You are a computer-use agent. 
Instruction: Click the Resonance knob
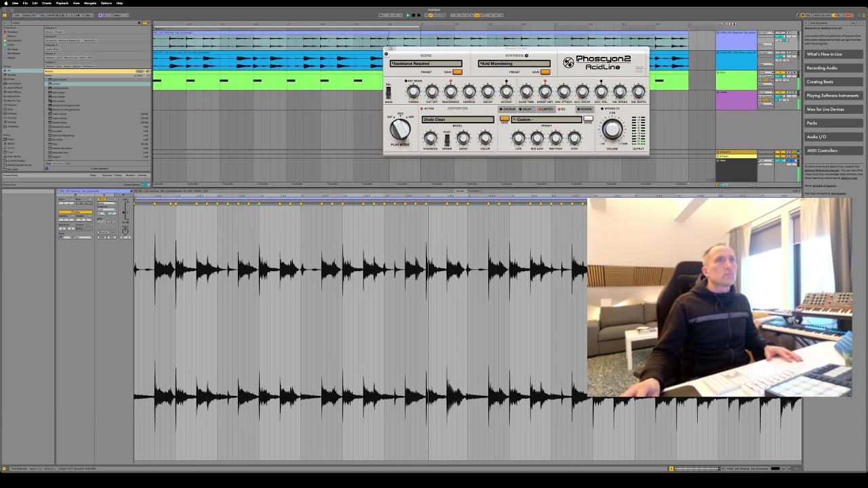[450, 91]
